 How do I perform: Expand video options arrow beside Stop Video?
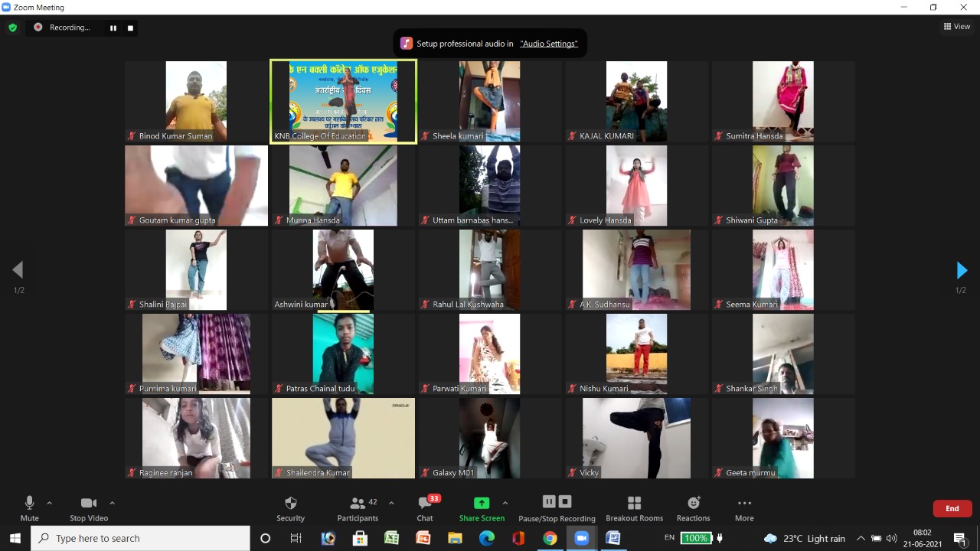[112, 503]
